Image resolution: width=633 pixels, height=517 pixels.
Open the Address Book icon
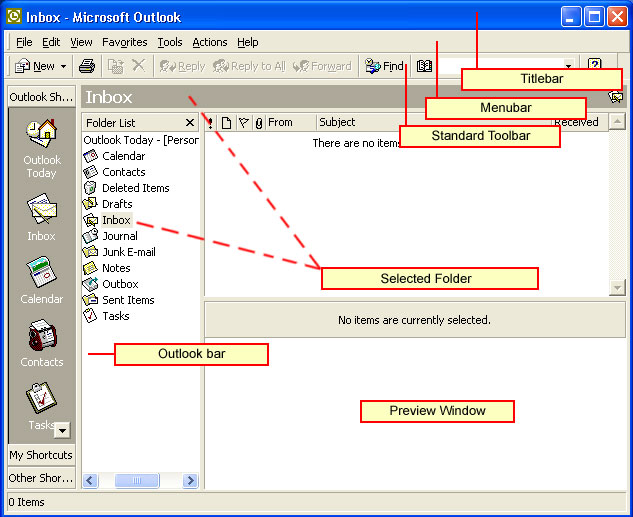(424, 66)
